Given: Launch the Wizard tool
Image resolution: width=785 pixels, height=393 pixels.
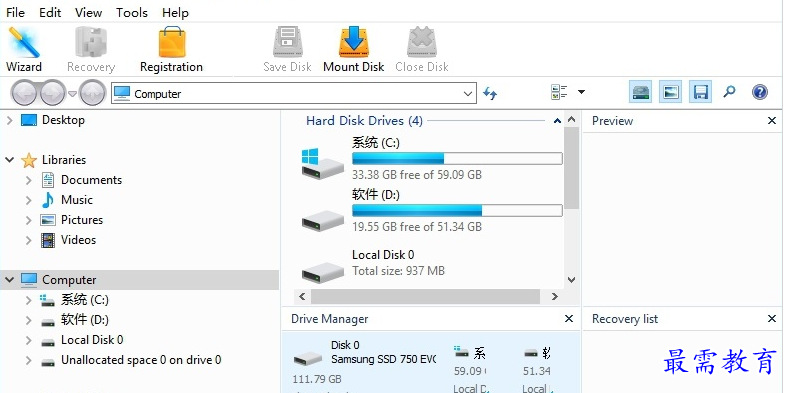Looking at the screenshot, I should [24, 50].
